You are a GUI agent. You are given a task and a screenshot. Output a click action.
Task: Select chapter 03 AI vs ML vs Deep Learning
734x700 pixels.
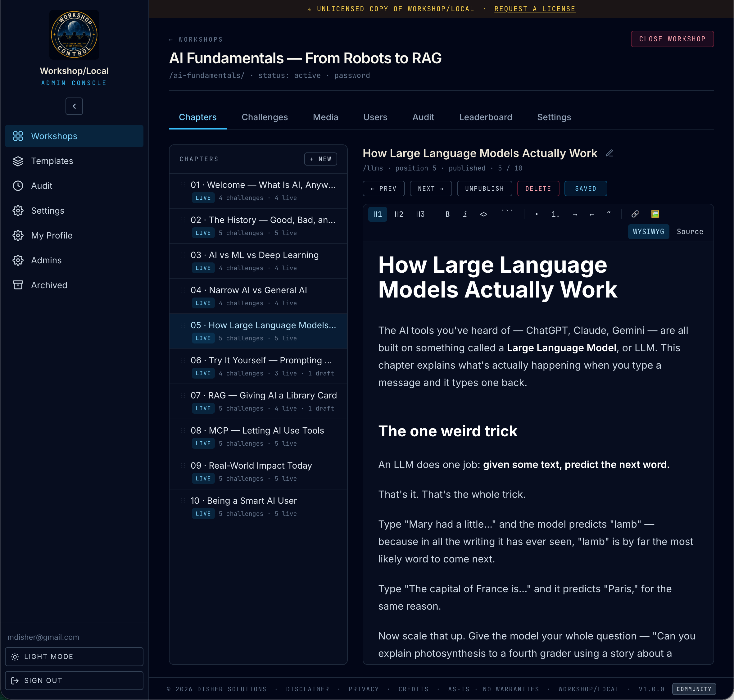258,261
